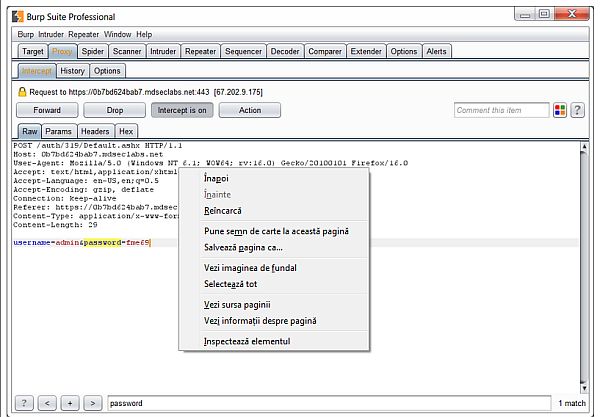Open the Action button menu
This screenshot has width=600, height=417.
(250, 110)
